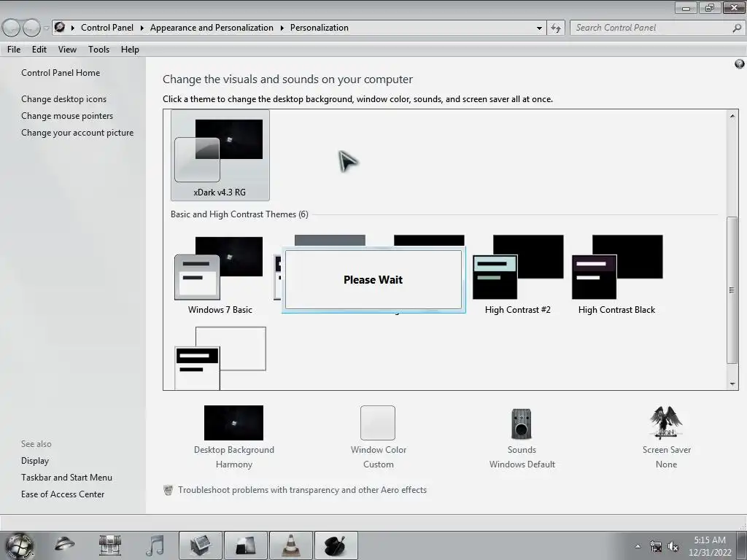Select the High Contrast #2 theme
Image resolution: width=747 pixels, height=560 pixels.
518,275
